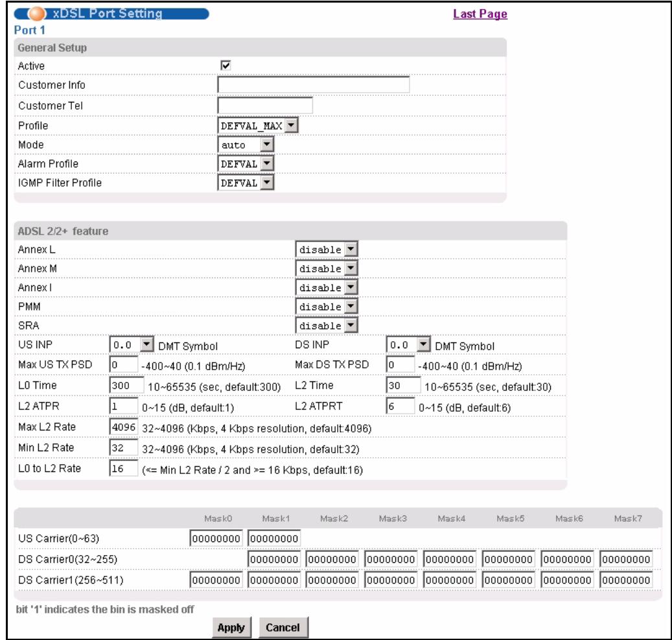Click the L2 Time field showing 30
Image resolution: width=672 pixels, height=640 pixels.
click(x=403, y=385)
